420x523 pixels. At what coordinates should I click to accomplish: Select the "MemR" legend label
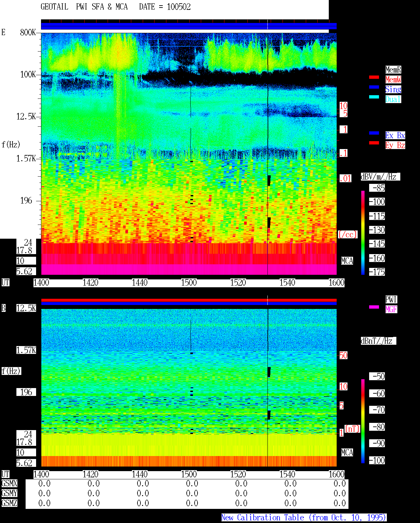(x=393, y=70)
